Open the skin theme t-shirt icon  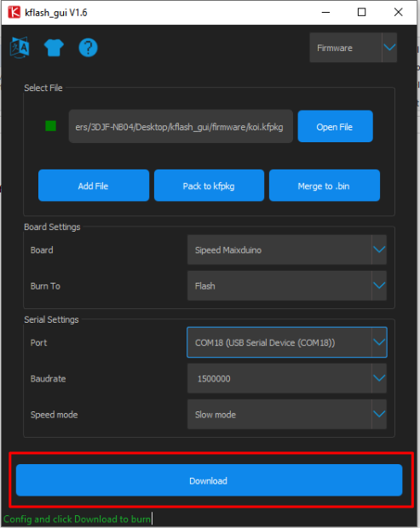(x=54, y=48)
